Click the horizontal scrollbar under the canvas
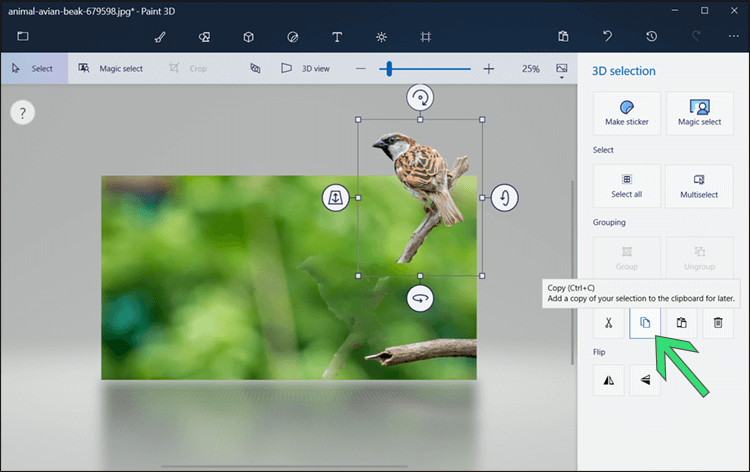This screenshot has width=750, height=472. (284, 466)
